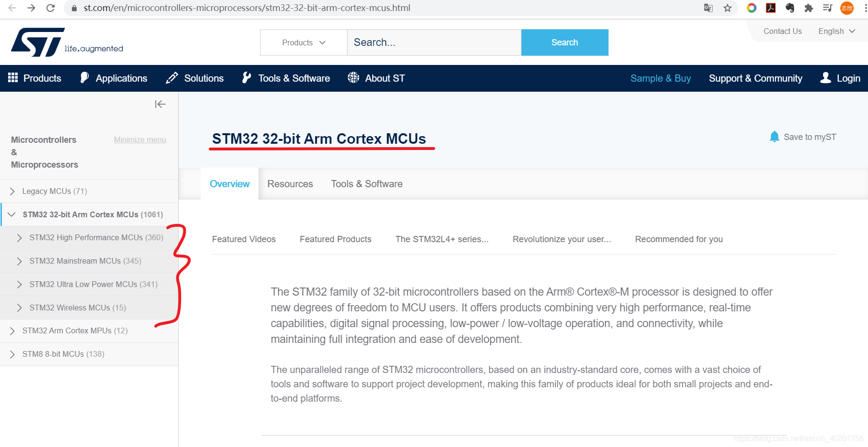This screenshot has width=868, height=447.
Task: Switch to the Overview tab
Action: 230,184
